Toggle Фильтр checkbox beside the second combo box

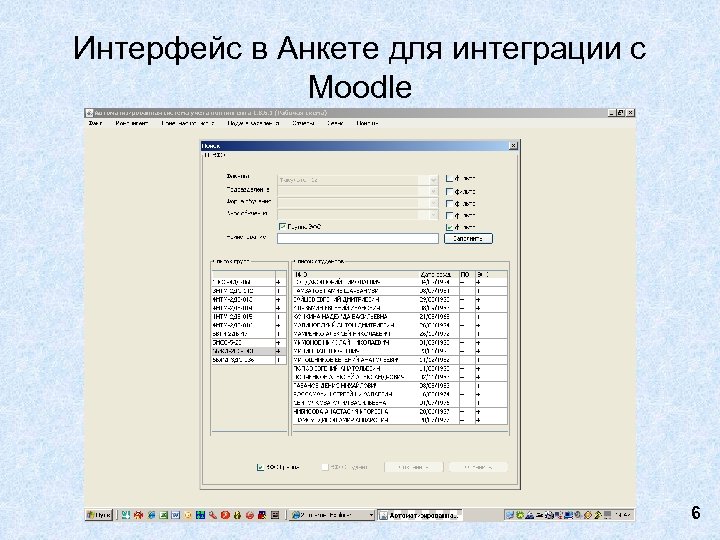click(x=450, y=191)
